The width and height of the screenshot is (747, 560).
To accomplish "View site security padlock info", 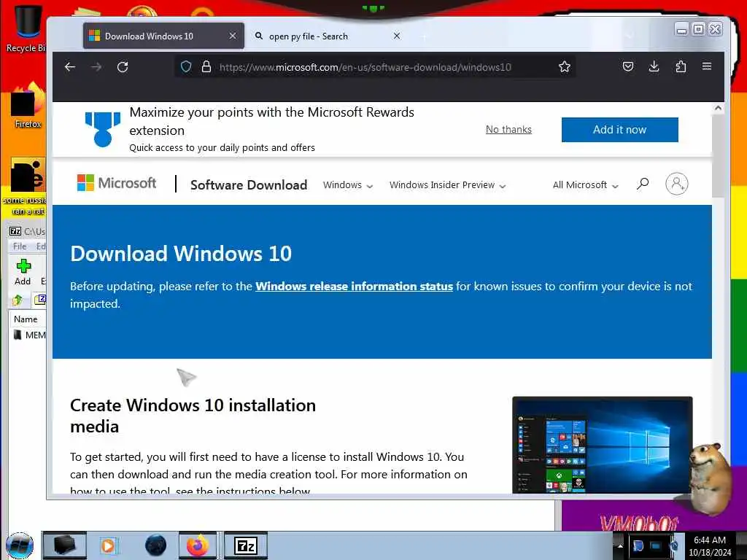I will click(x=206, y=66).
